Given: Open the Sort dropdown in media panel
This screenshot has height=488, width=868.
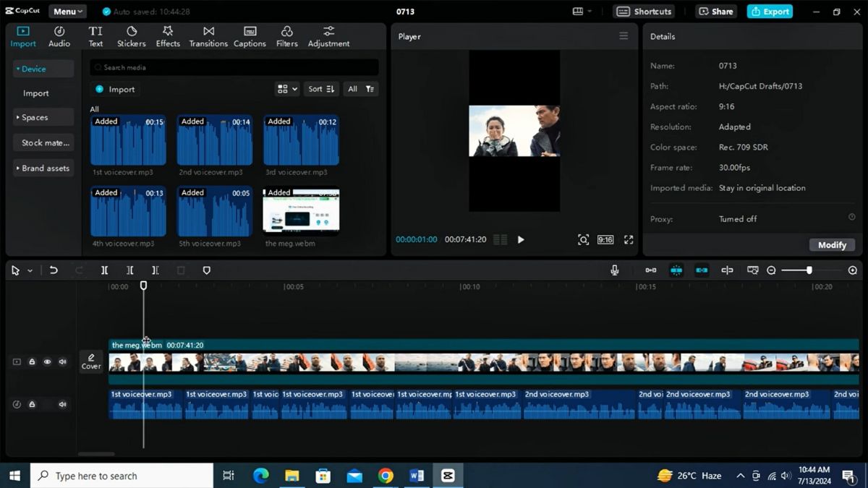Looking at the screenshot, I should pyautogui.click(x=321, y=89).
